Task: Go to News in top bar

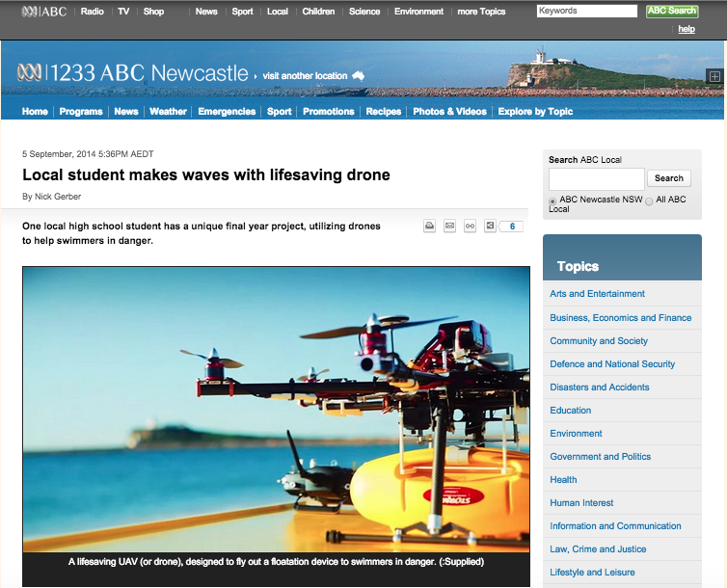Action: [206, 12]
